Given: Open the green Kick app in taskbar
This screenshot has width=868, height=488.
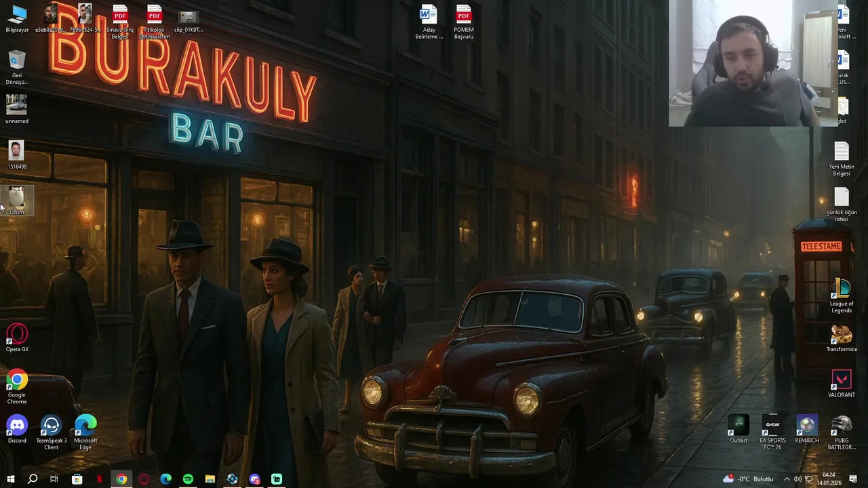Looking at the screenshot, I should point(277,479).
